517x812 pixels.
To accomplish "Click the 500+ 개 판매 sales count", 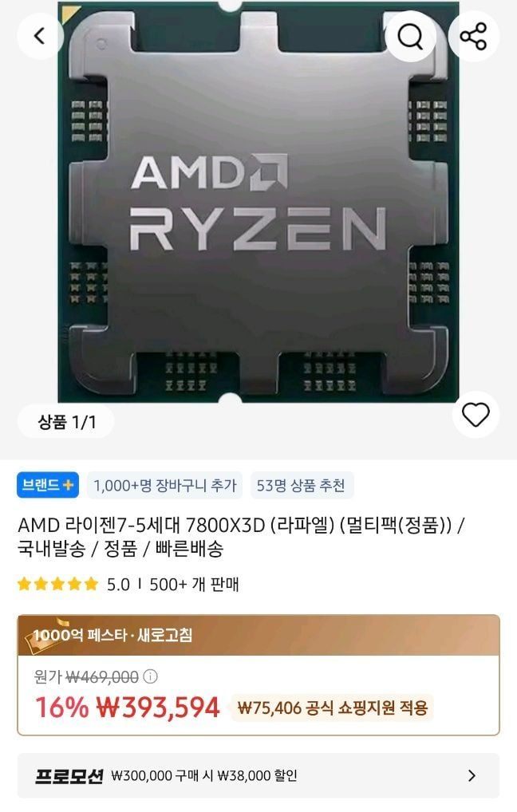I will click(194, 584).
